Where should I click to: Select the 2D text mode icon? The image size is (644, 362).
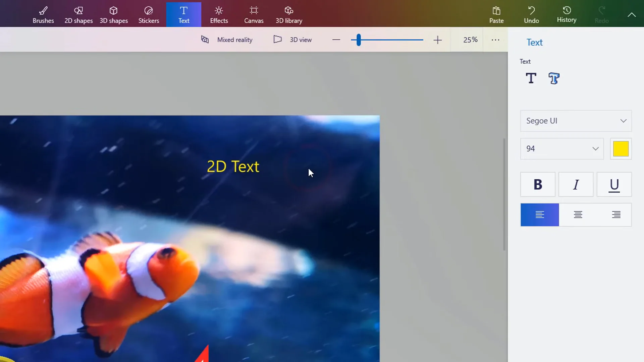[531, 78]
